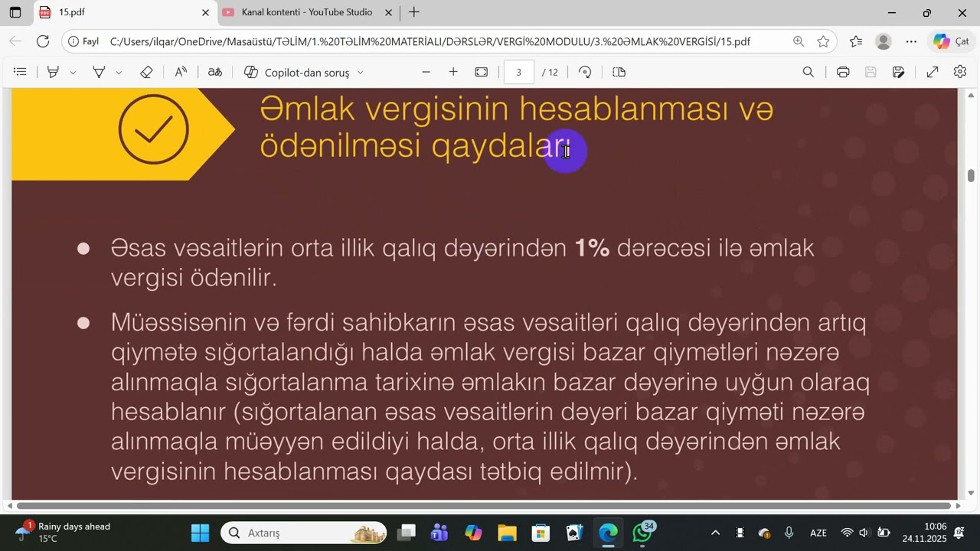Show the PDF table of contents
Viewport: 980px width, 551px height.
[x=21, y=72]
